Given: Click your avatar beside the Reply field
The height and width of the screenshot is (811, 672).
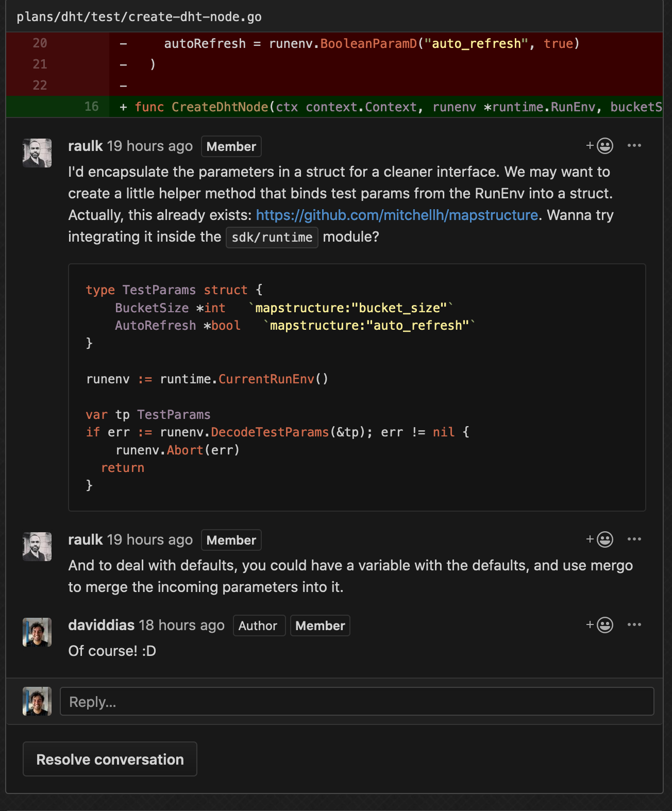Looking at the screenshot, I should [x=37, y=701].
